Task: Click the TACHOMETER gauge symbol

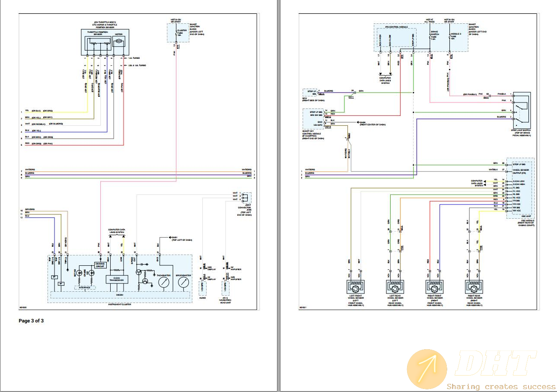Action: pyautogui.click(x=164, y=283)
